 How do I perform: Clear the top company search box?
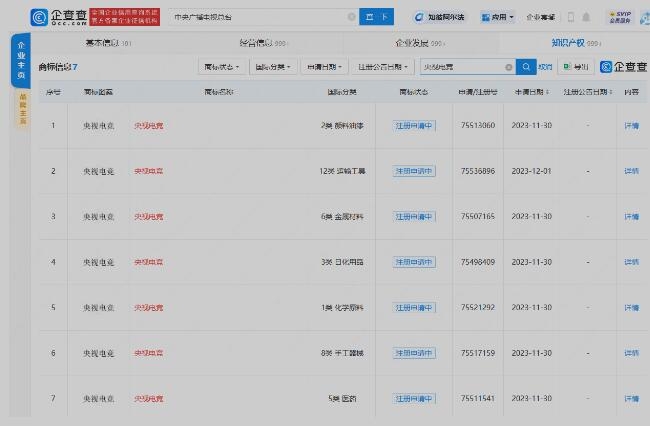tap(352, 17)
